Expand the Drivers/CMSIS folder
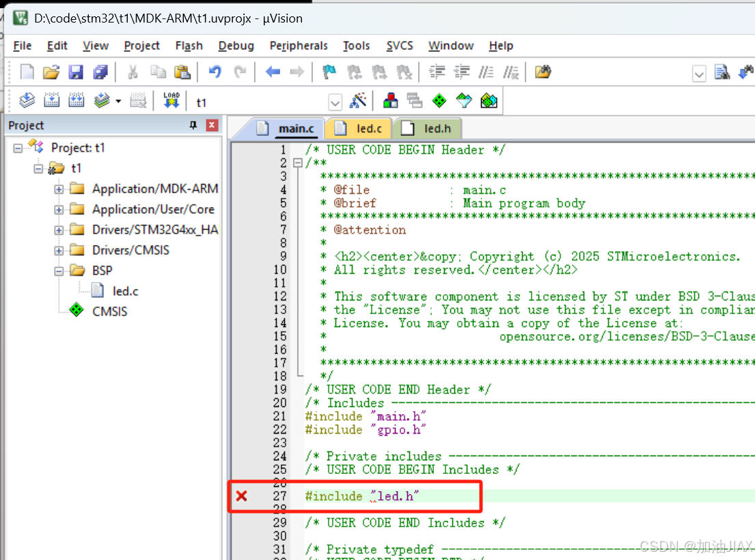Screen dimensions: 755x560 coord(59,251)
